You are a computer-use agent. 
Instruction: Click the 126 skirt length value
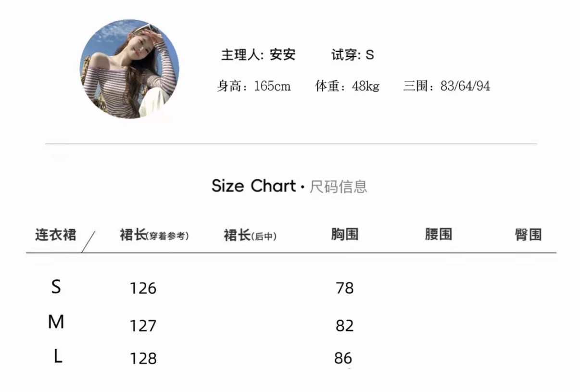point(143,289)
